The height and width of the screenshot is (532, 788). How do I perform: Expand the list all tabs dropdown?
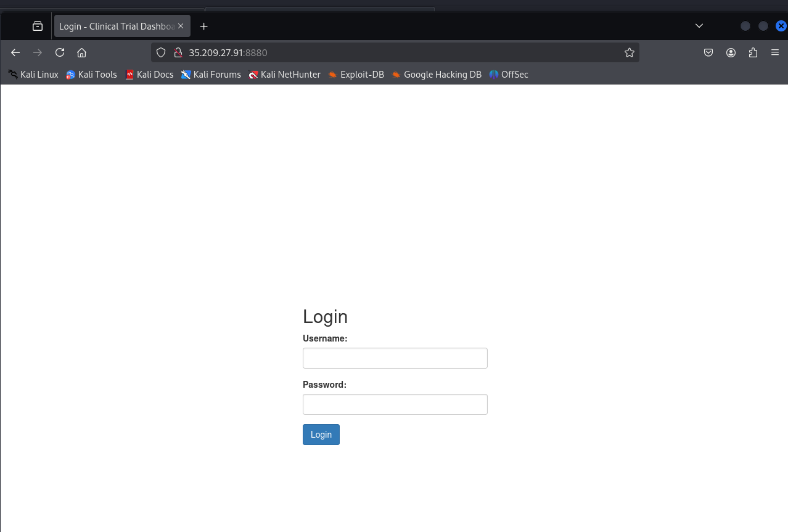699,26
